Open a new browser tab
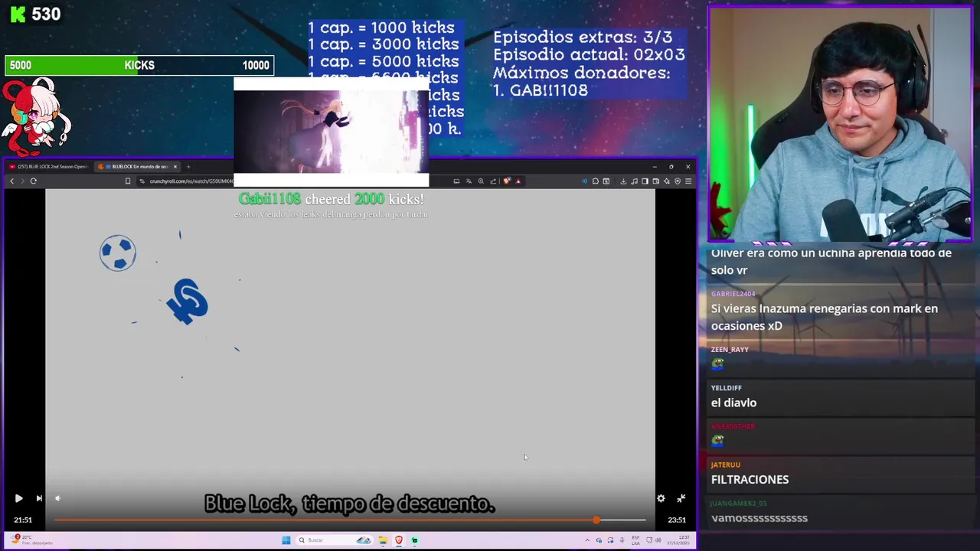Screen dimensions: 980x551 (x=188, y=166)
